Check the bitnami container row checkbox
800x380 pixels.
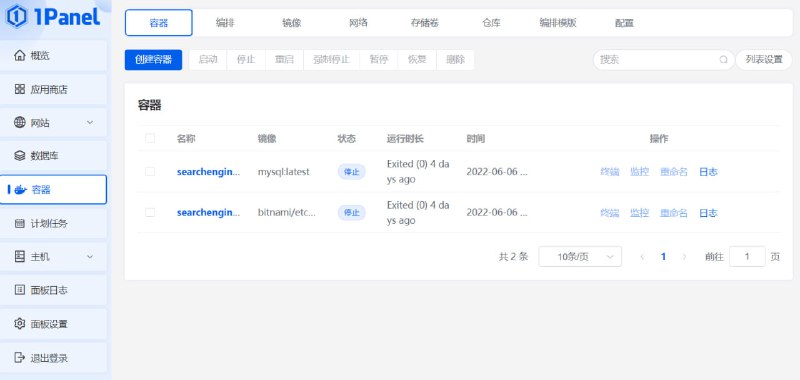[x=150, y=212]
